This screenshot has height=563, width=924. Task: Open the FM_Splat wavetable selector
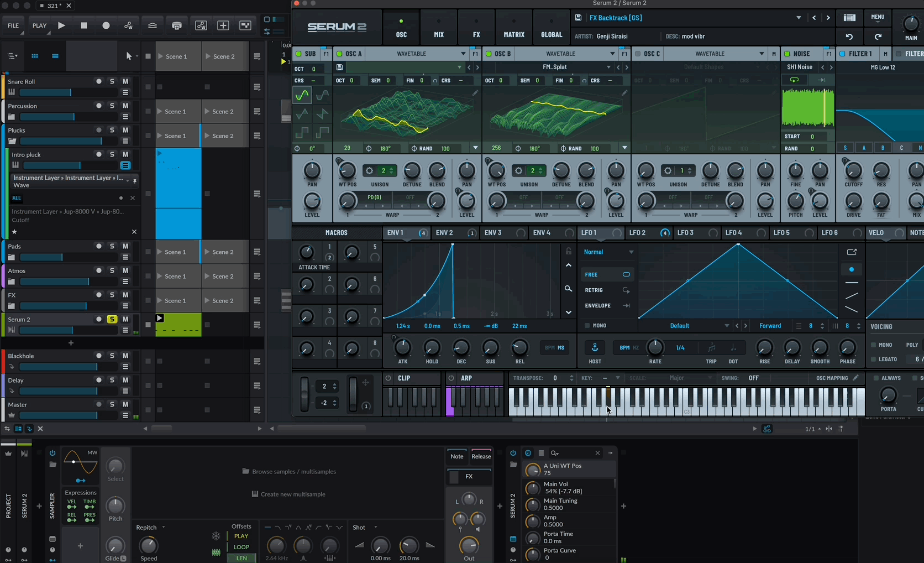[x=554, y=67]
